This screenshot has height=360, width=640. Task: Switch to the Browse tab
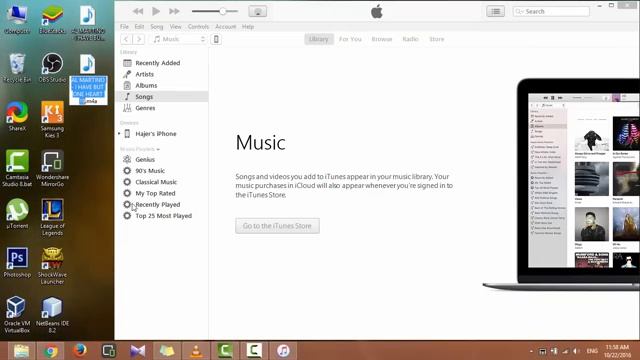pyautogui.click(x=382, y=39)
